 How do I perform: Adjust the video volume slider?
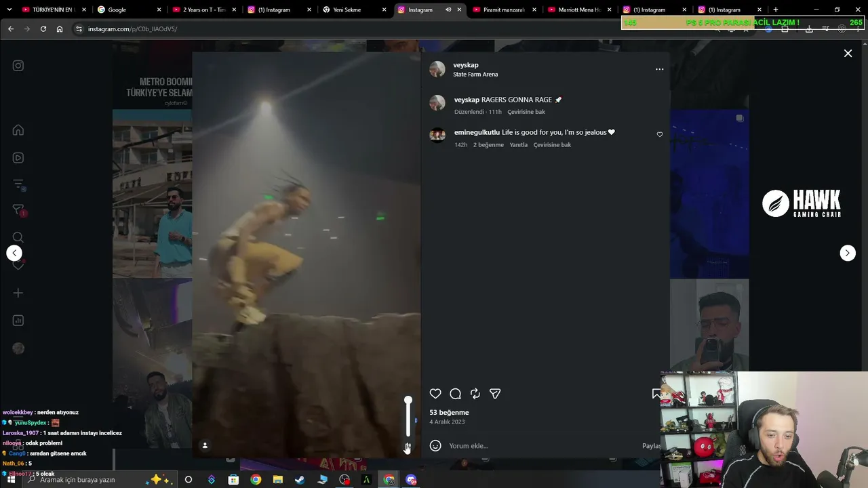[408, 417]
